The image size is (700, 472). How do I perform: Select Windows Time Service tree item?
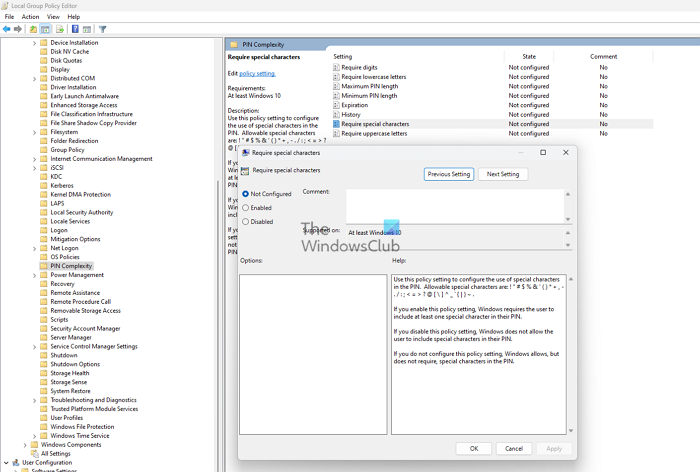pyautogui.click(x=80, y=435)
